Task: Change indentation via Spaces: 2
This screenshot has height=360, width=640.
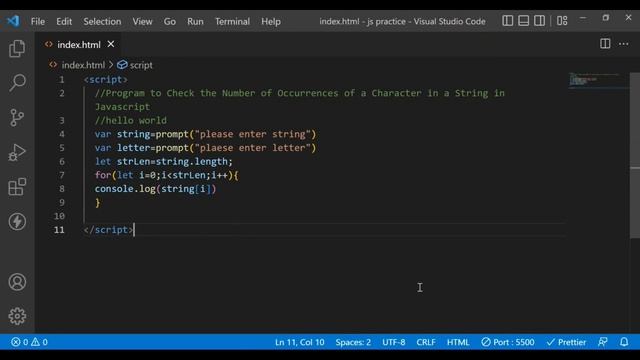Action: tap(353, 342)
